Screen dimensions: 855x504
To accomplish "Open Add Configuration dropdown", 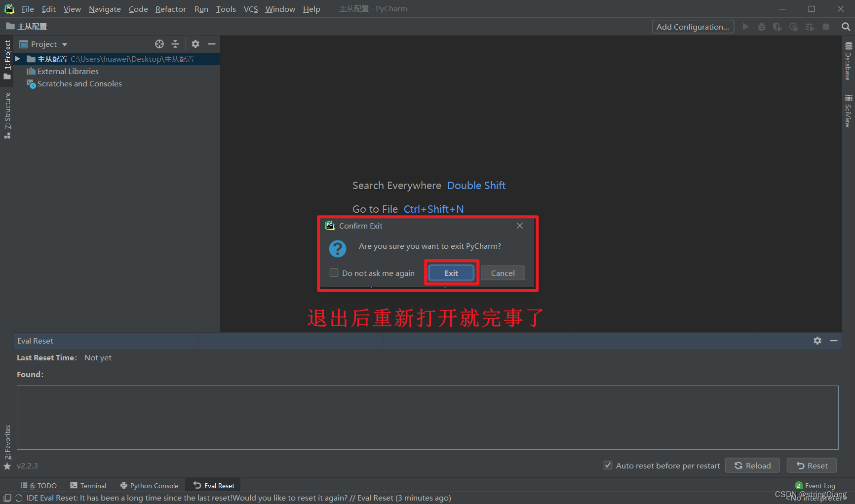I will pos(693,27).
